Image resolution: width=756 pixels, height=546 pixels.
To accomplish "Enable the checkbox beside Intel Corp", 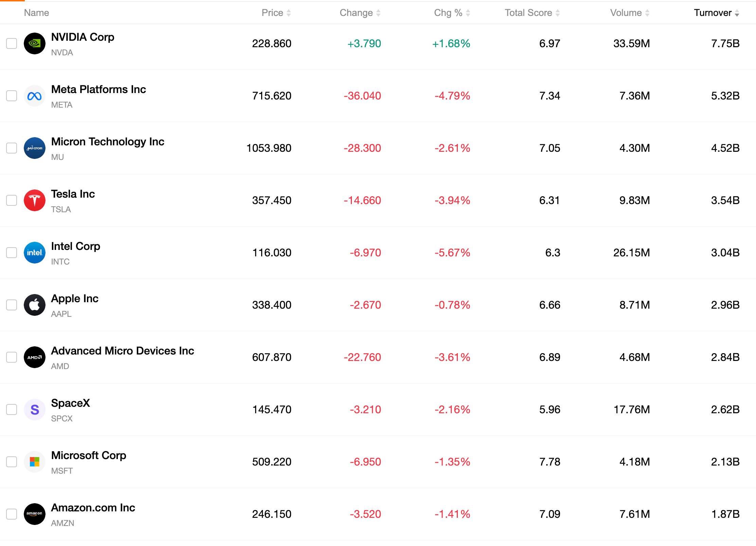I will (12, 253).
